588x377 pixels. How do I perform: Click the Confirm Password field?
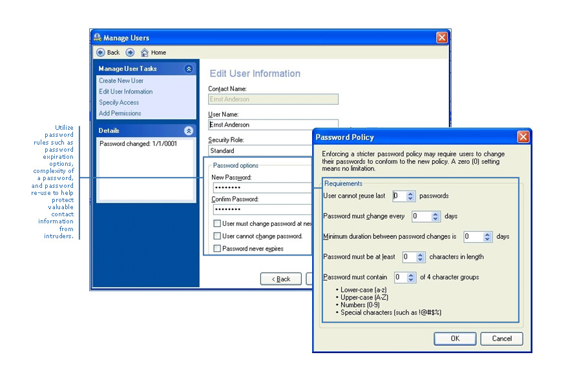(262, 210)
